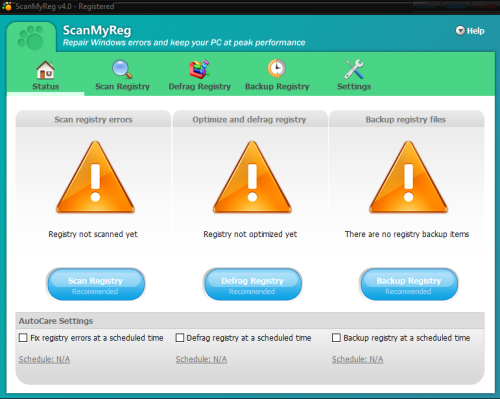Open Schedule: N/A link under Fix registry errors
This screenshot has height=399, width=500.
[44, 359]
